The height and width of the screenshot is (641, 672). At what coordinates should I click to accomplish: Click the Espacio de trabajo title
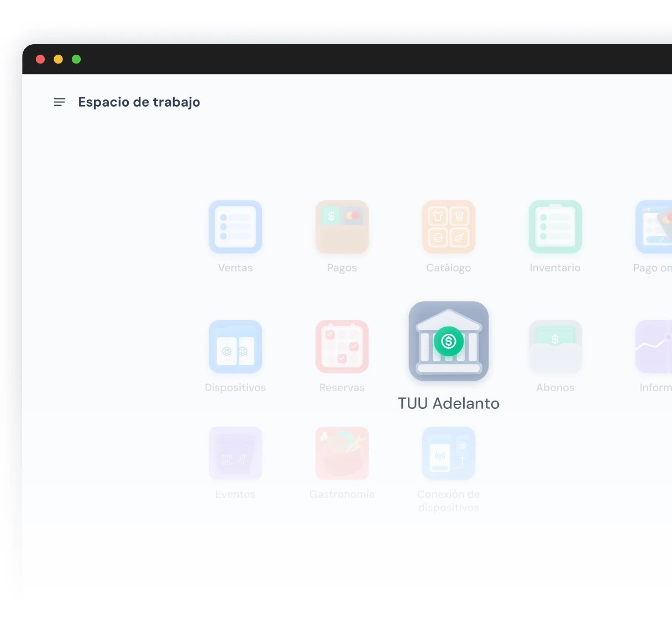139,102
